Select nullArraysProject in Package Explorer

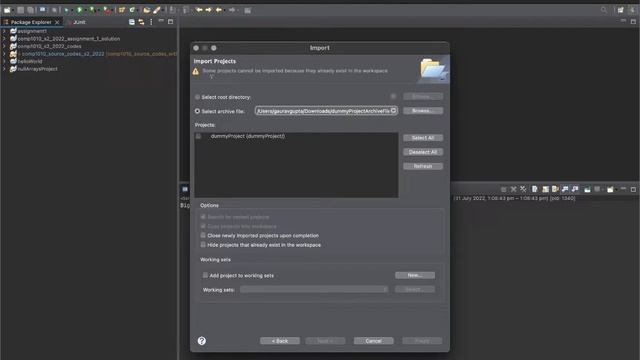point(38,69)
